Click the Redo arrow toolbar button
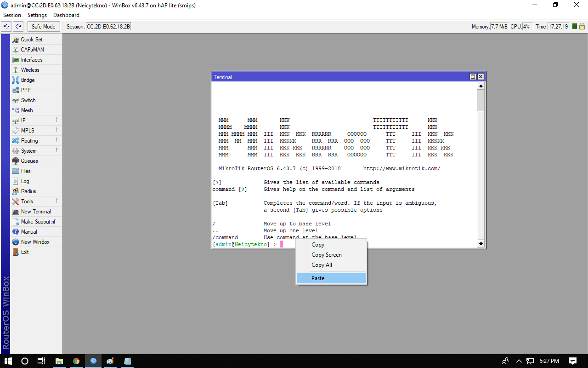 pos(18,27)
